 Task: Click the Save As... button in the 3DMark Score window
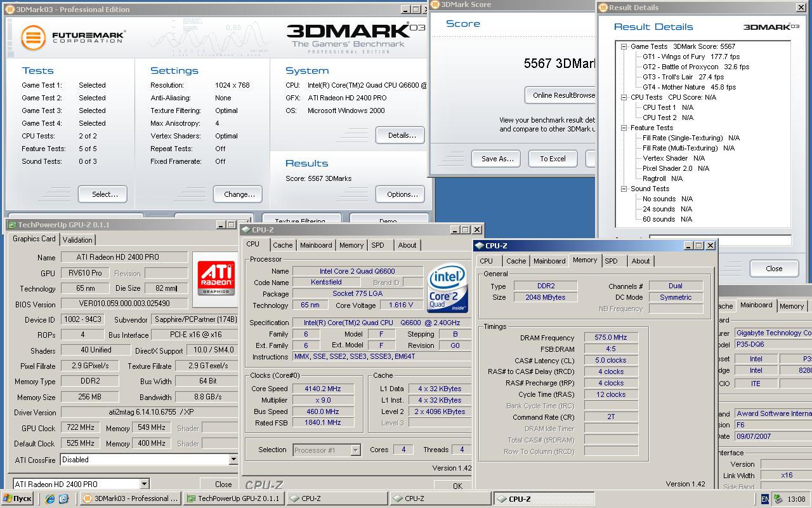click(497, 159)
